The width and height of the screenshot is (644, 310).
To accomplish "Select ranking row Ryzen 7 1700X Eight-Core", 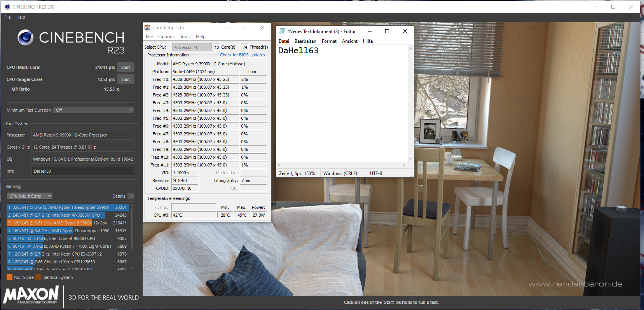I will pyautogui.click(x=67, y=246).
